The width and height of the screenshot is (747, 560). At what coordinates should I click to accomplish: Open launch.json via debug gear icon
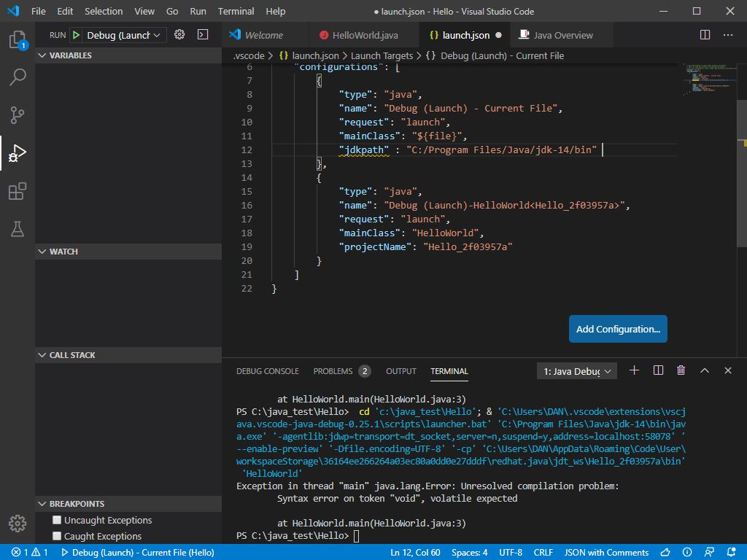179,35
